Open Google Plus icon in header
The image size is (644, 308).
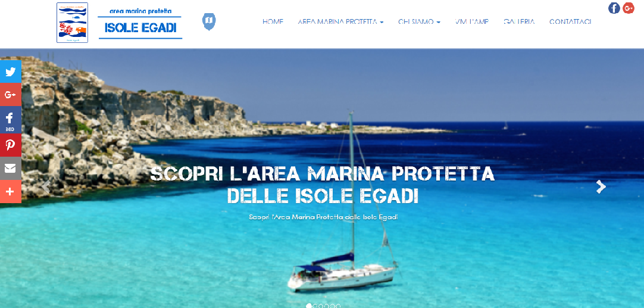pos(629,8)
